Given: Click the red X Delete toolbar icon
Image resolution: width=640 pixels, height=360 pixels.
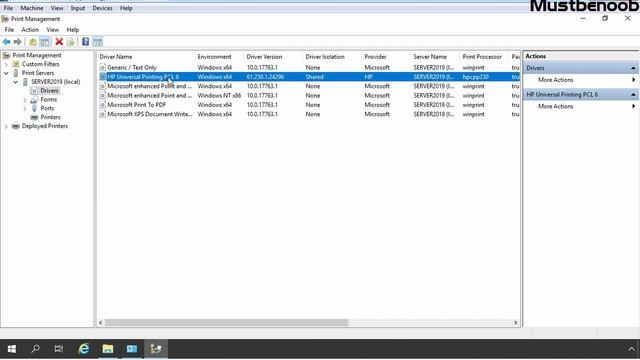Looking at the screenshot, I should point(59,42).
